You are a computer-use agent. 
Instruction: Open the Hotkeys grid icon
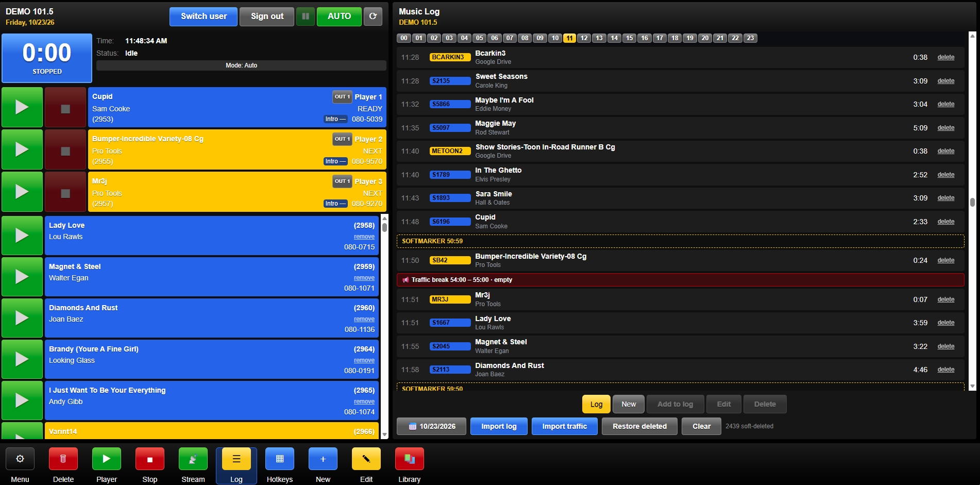coord(280,459)
